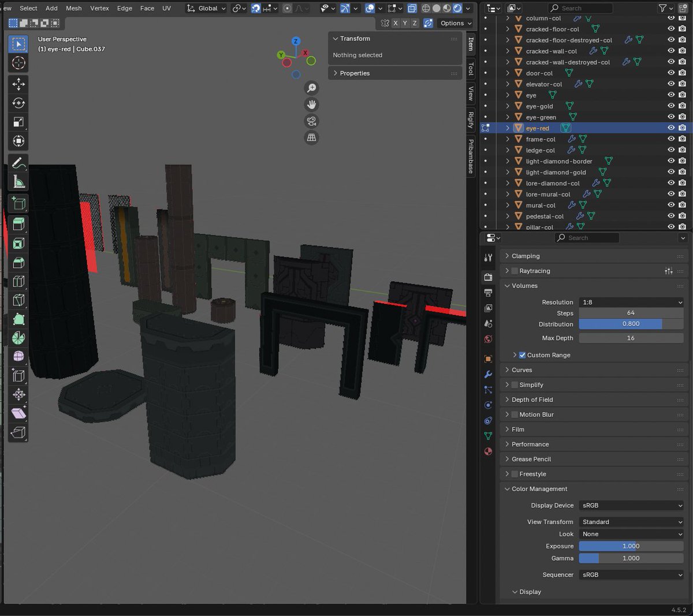The image size is (693, 616).
Task: Switch to the Rigify sidebar tab
Action: pyautogui.click(x=471, y=120)
